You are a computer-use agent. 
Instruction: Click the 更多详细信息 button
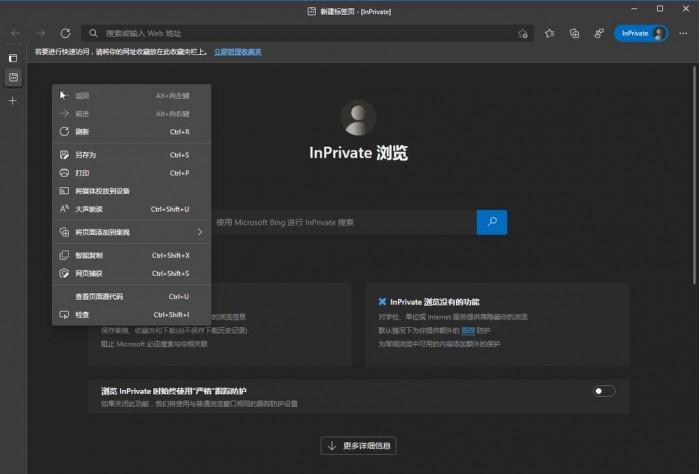pos(358,446)
